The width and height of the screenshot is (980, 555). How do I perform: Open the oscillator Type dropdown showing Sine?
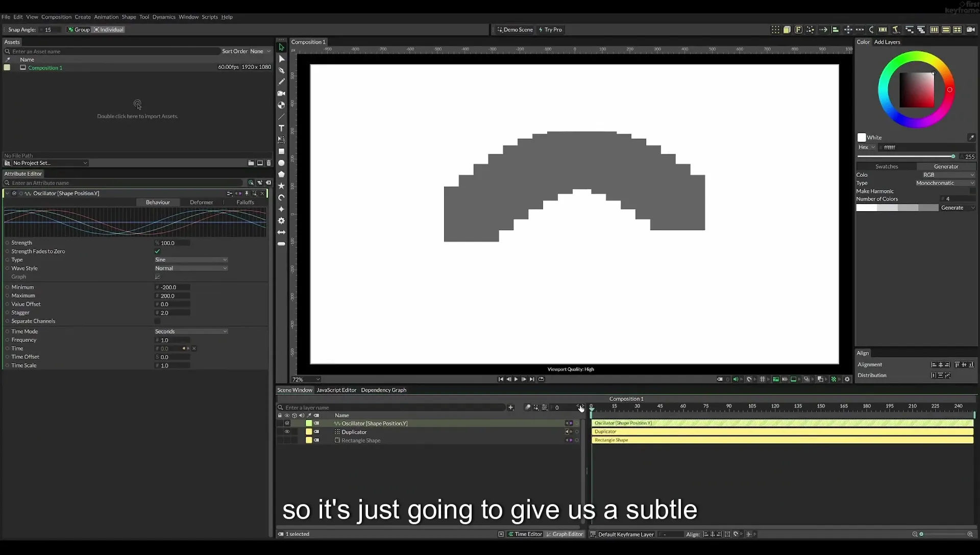pos(191,260)
